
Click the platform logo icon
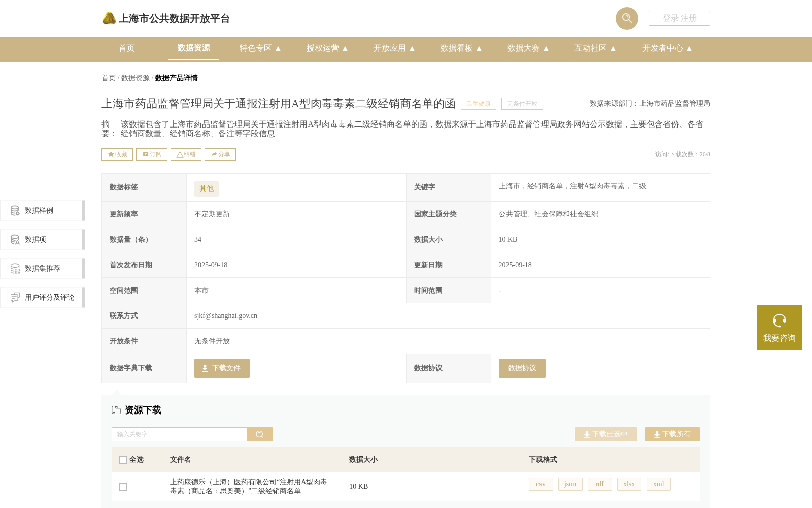[x=109, y=18]
